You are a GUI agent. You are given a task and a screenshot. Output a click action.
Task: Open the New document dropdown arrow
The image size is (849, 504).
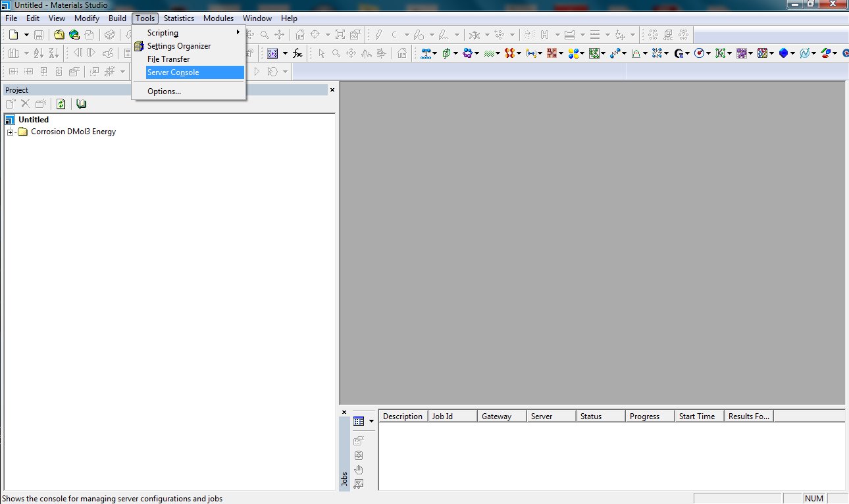(x=26, y=35)
